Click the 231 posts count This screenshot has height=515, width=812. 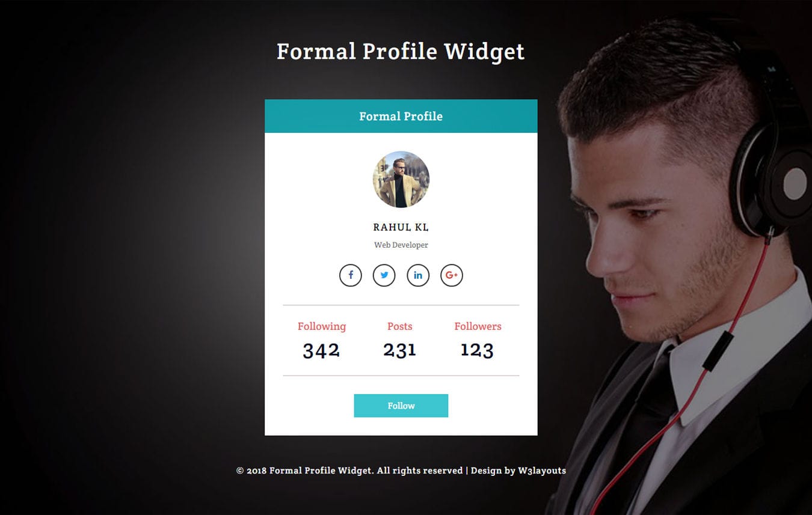point(400,350)
